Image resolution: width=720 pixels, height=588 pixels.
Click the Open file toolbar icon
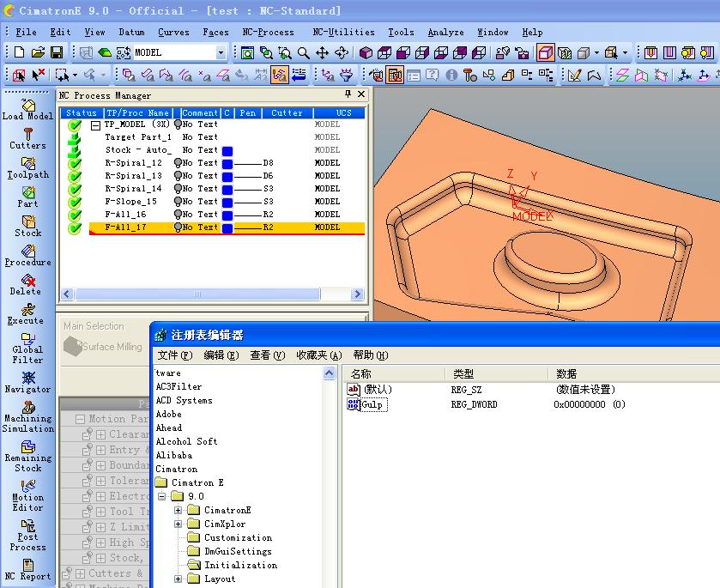tap(38, 53)
